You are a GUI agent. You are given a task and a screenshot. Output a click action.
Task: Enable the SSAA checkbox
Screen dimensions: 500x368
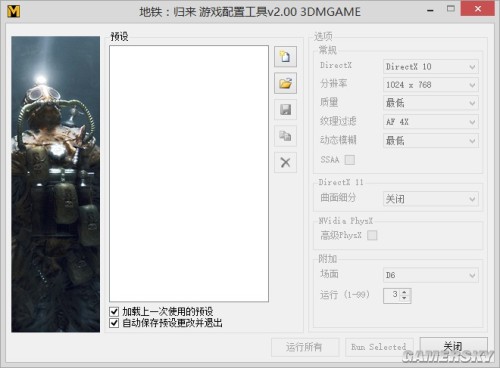[x=350, y=160]
